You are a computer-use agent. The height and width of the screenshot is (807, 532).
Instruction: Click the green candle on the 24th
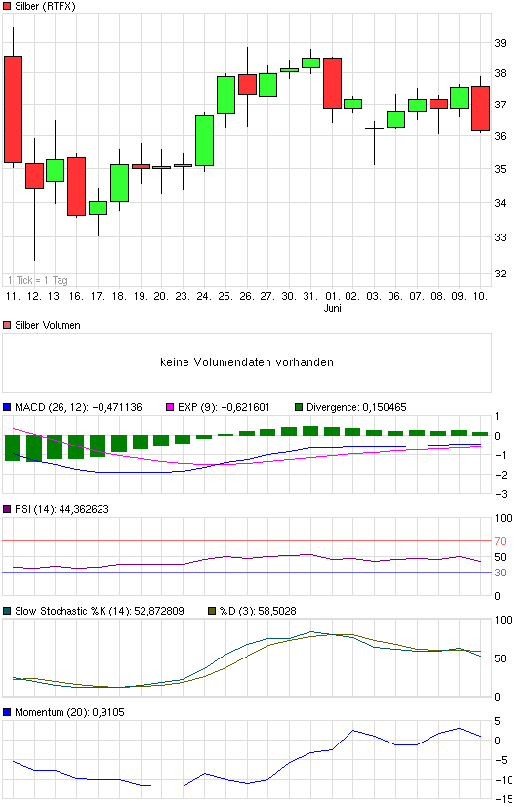[205, 141]
